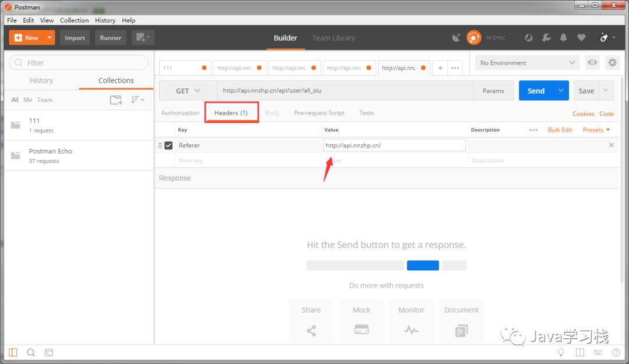Viewport: 629px width, 364px height.
Task: Open manage environments gear icon
Action: 612,62
